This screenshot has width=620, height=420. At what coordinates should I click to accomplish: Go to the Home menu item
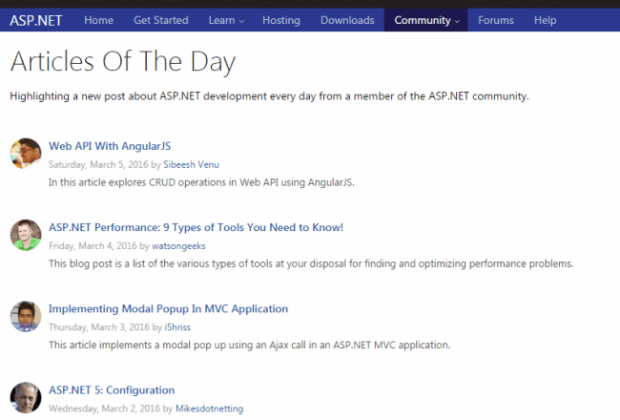click(98, 20)
